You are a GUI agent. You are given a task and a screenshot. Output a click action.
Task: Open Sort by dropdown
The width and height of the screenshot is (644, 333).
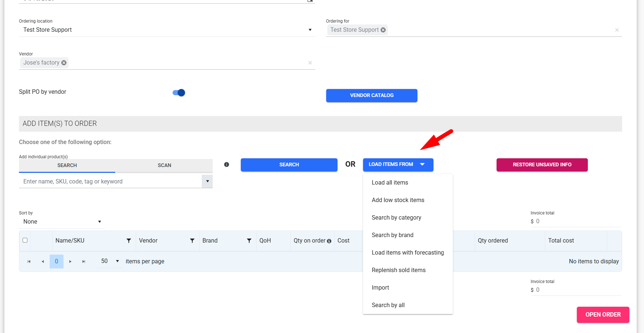[99, 222]
